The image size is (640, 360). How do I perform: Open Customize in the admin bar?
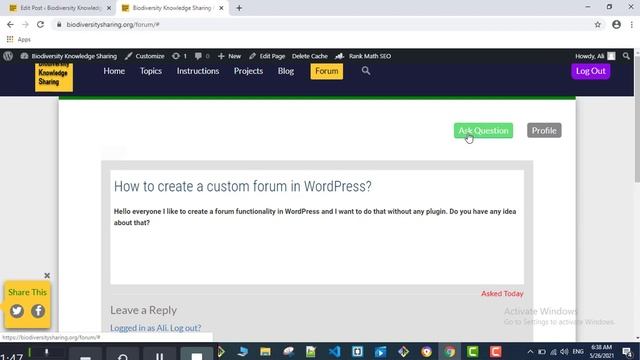(x=144, y=56)
